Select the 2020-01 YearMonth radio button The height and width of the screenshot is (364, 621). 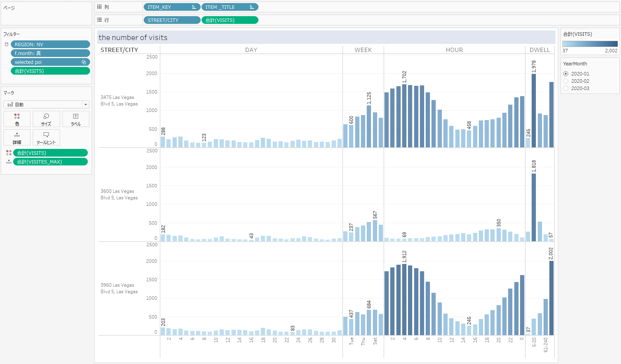tap(566, 73)
